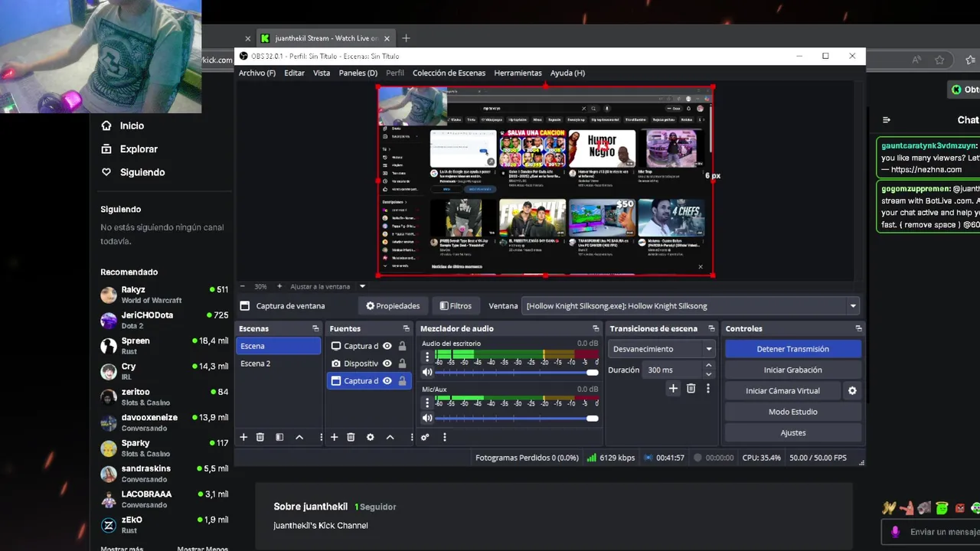Move the source up in the Fuentes toolbar
The width and height of the screenshot is (980, 551).
[x=390, y=437]
